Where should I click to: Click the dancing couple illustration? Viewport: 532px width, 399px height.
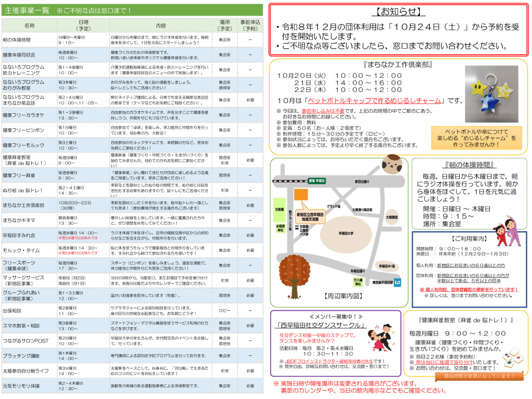click(x=382, y=338)
